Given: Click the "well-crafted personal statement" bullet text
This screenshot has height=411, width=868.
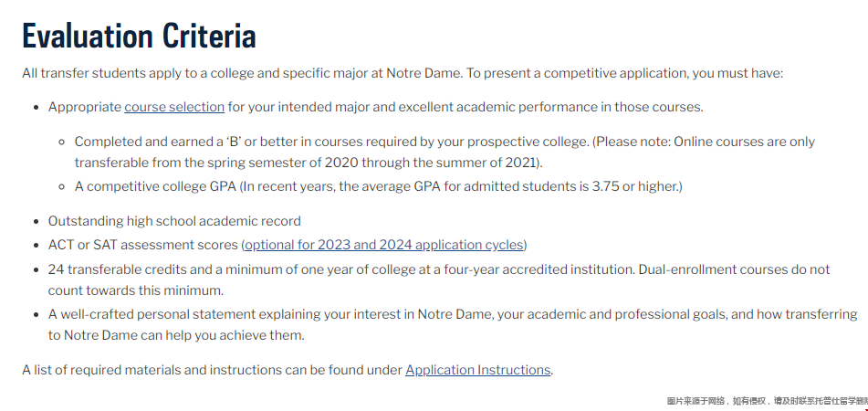Looking at the screenshot, I should point(228,314).
